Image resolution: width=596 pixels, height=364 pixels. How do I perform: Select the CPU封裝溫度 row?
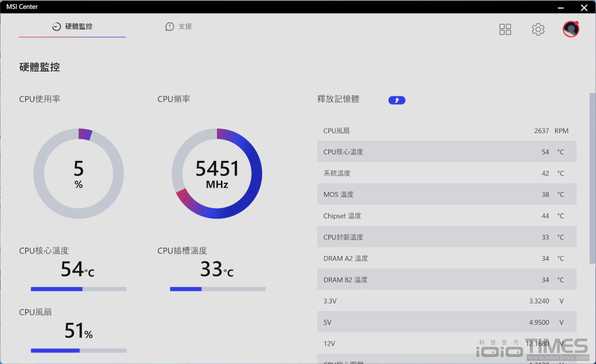(x=447, y=237)
